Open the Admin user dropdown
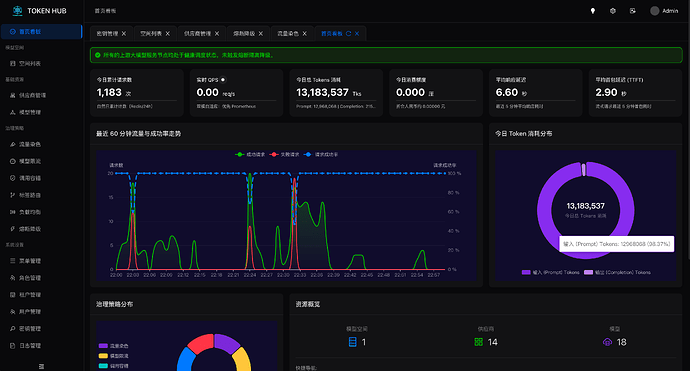 pos(664,11)
